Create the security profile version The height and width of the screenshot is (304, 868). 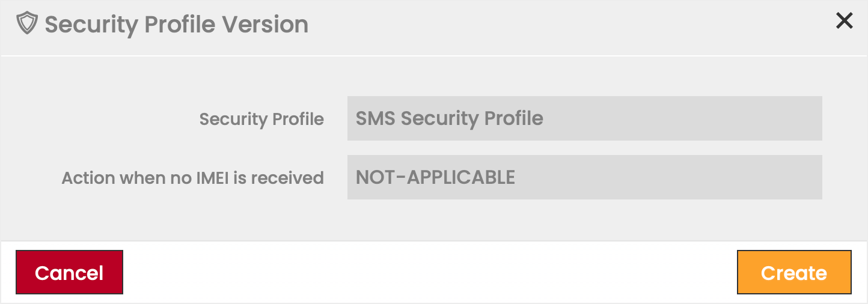(793, 272)
